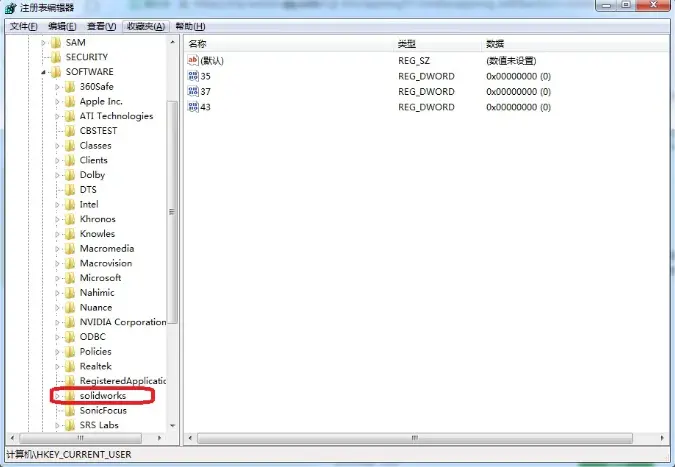Open the 查看(V) menu
Viewport: 675px width, 467px height.
(x=101, y=26)
